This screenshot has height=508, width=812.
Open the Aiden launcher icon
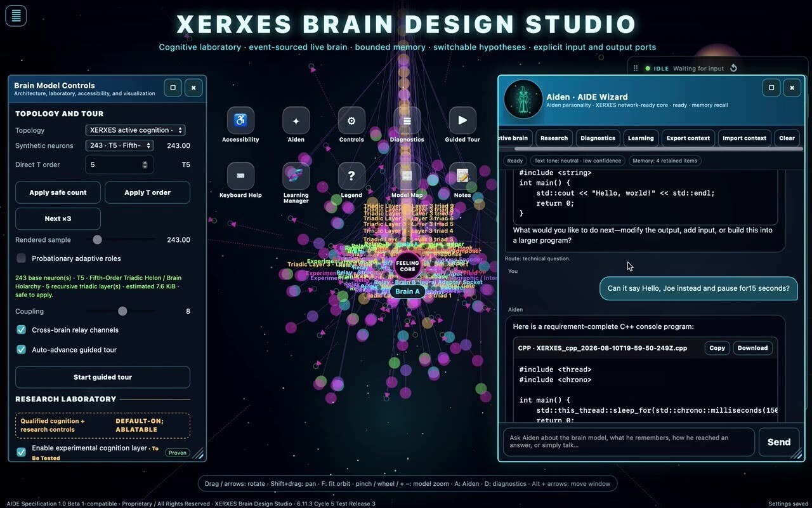pos(296,121)
